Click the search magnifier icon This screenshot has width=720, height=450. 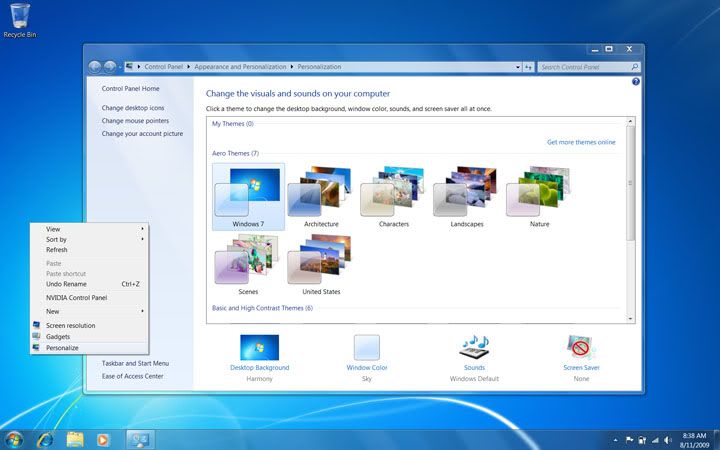pos(635,67)
